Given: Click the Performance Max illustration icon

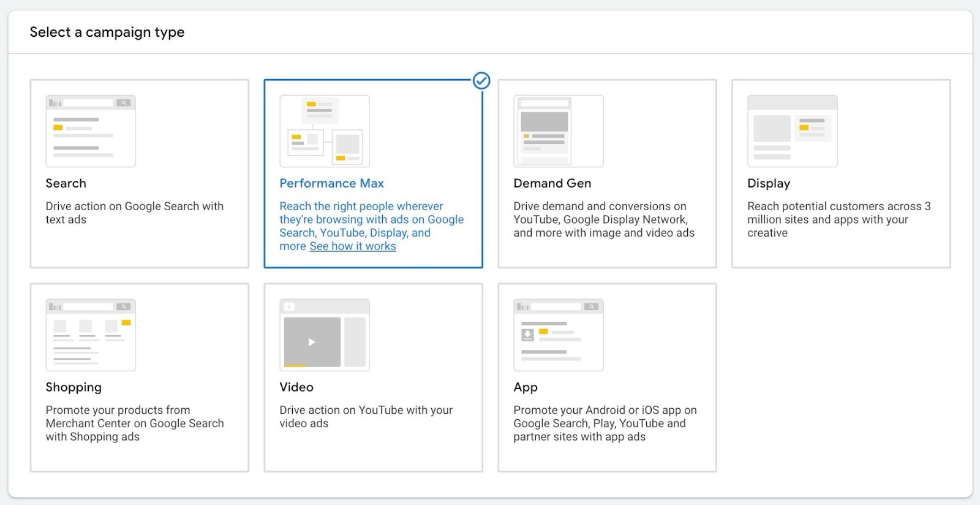Looking at the screenshot, I should (x=325, y=131).
